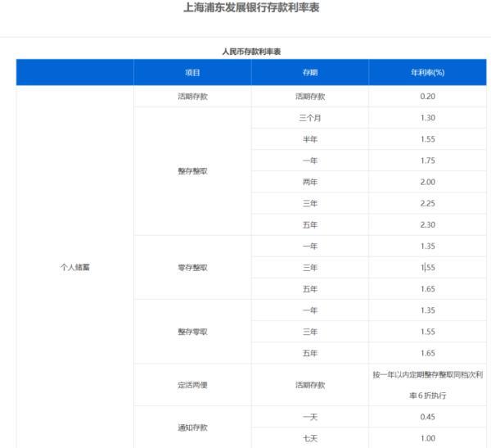Click the 项目 column header
The image size is (491, 448).
pos(192,73)
